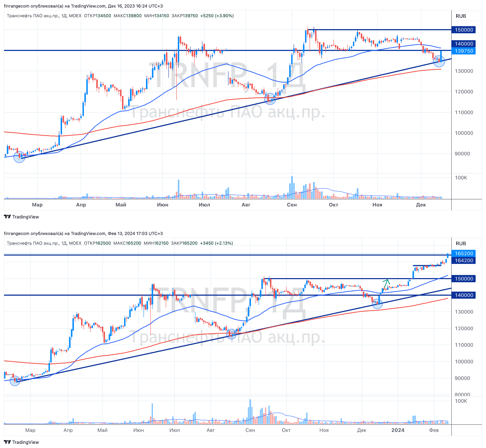Click the TradingView logo under the lower chart
486x448 pixels.
point(21,442)
